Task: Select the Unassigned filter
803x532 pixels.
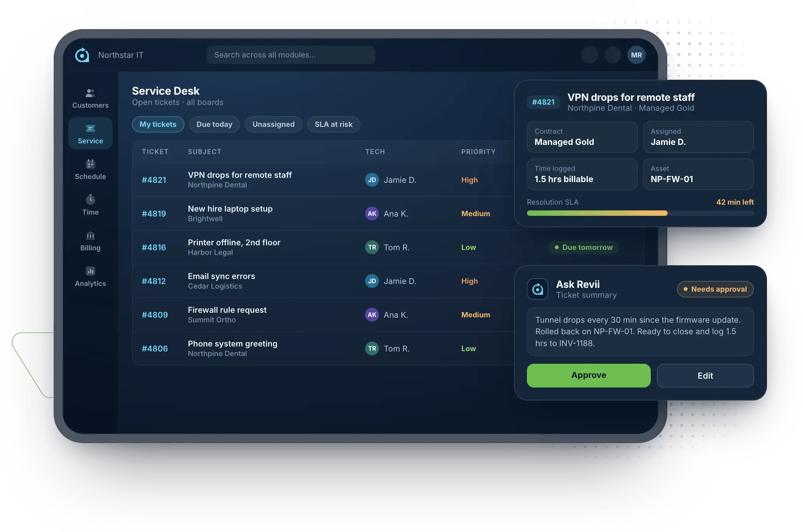Action: tap(273, 124)
